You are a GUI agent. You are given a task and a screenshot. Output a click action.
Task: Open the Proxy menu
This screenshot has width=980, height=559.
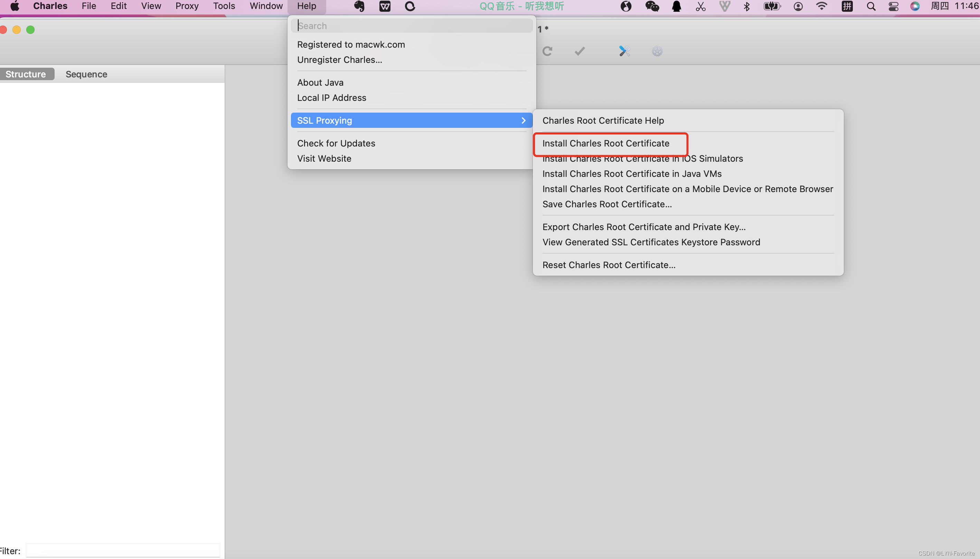(x=187, y=6)
